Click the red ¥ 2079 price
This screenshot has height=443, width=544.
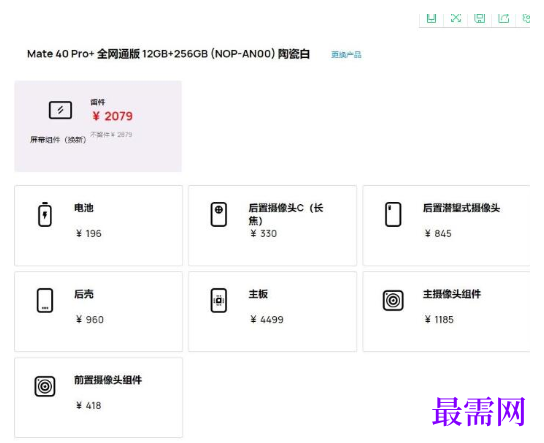(112, 116)
